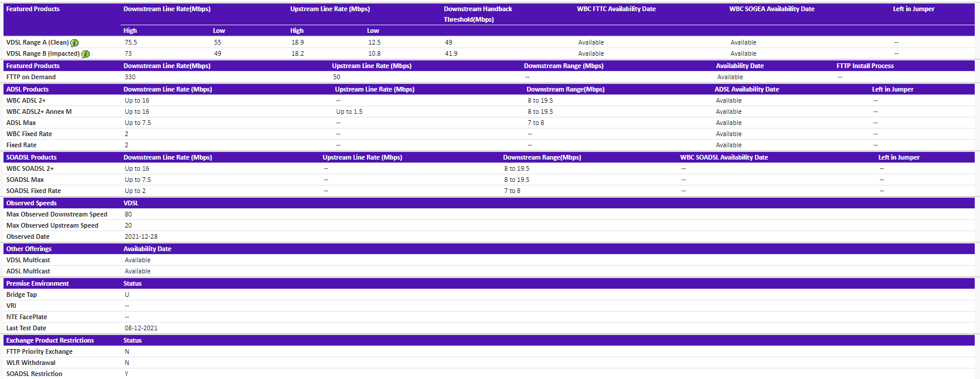Click the '73' downstream high value
This screenshot has height=379, width=980.
tap(128, 53)
